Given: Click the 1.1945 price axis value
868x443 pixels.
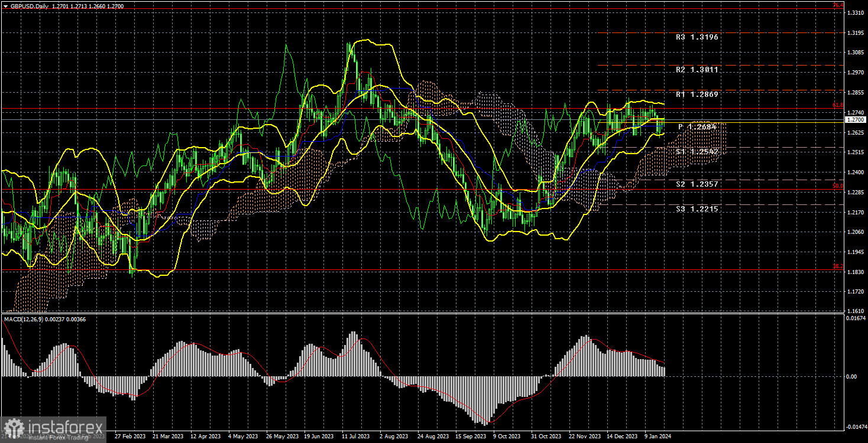Looking at the screenshot, I should tap(856, 252).
